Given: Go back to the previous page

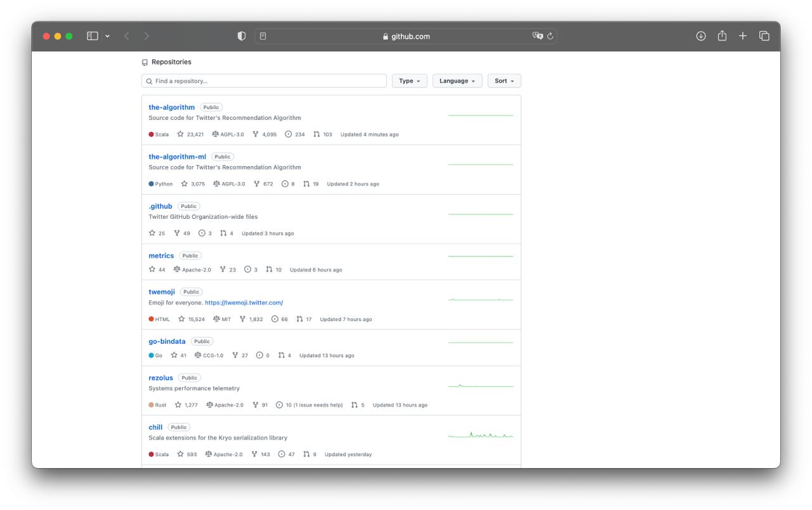Looking at the screenshot, I should click(x=126, y=36).
